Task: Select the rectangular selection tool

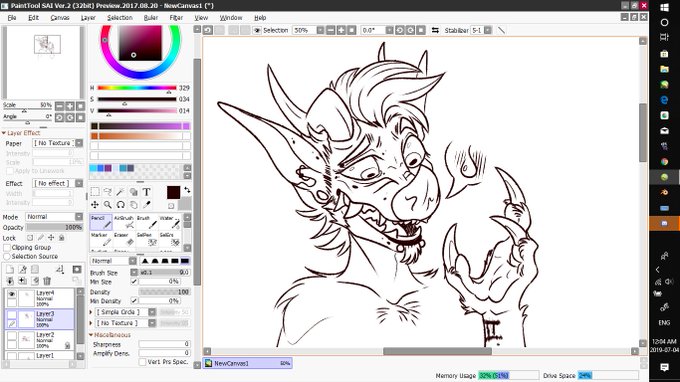Action: click(x=95, y=192)
